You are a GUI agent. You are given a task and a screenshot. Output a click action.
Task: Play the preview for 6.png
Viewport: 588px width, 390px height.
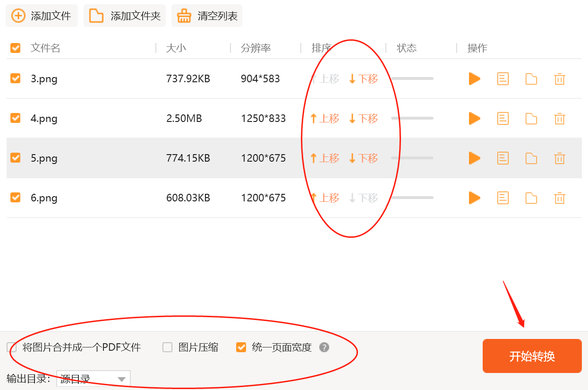pos(475,198)
